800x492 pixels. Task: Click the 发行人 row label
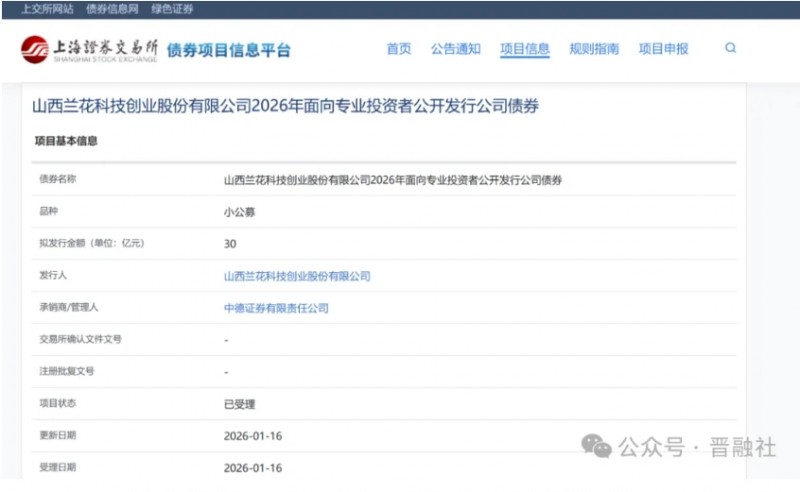pos(53,276)
